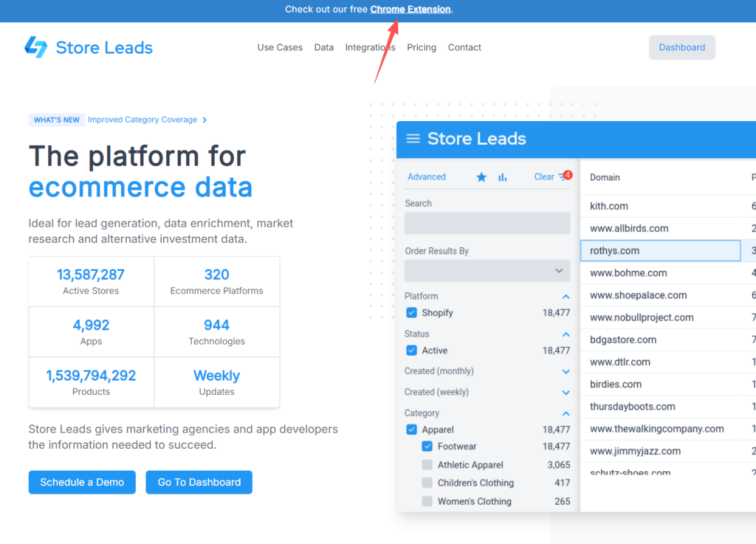The height and width of the screenshot is (544, 756).
Task: Expand the Created (weekly) filter
Action: [x=566, y=393]
